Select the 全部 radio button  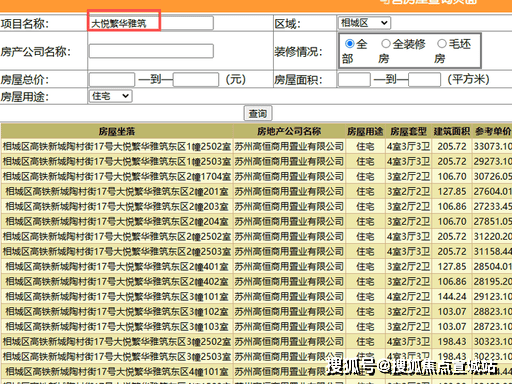[349, 43]
